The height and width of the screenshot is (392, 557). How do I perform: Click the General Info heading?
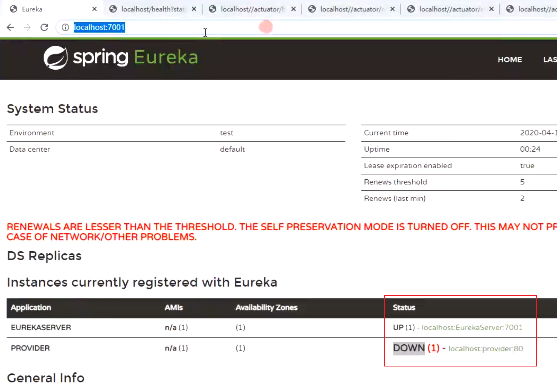point(46,378)
